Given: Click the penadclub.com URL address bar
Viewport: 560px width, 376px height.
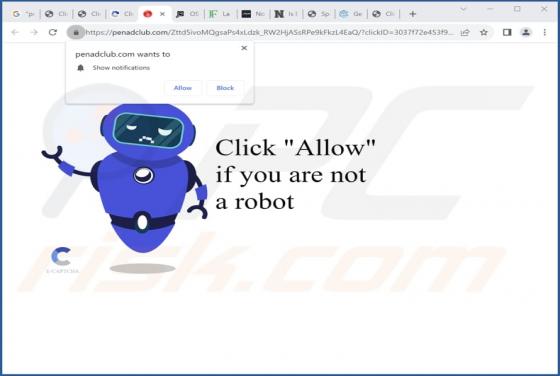Looking at the screenshot, I should 270,32.
